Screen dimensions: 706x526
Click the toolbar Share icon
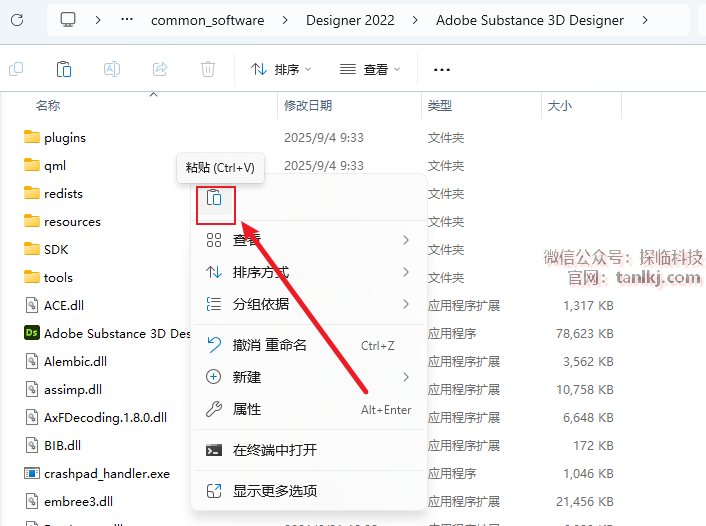[160, 69]
